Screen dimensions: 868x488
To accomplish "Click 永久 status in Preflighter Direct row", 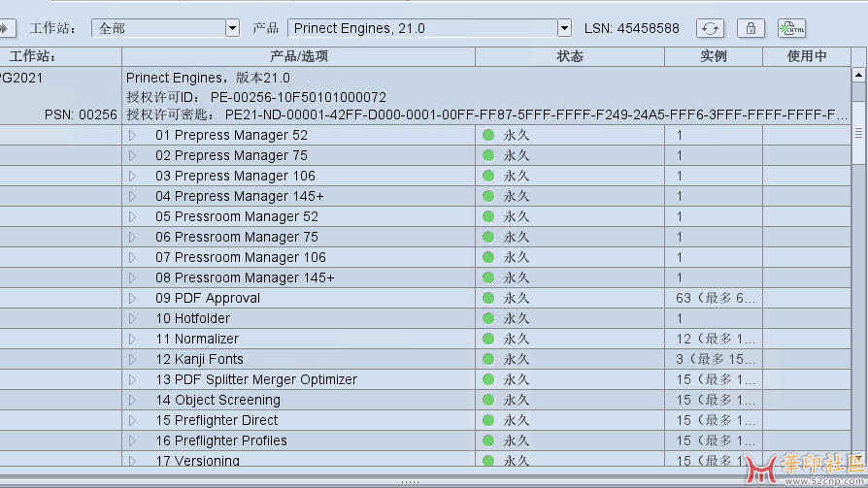I will [x=516, y=420].
